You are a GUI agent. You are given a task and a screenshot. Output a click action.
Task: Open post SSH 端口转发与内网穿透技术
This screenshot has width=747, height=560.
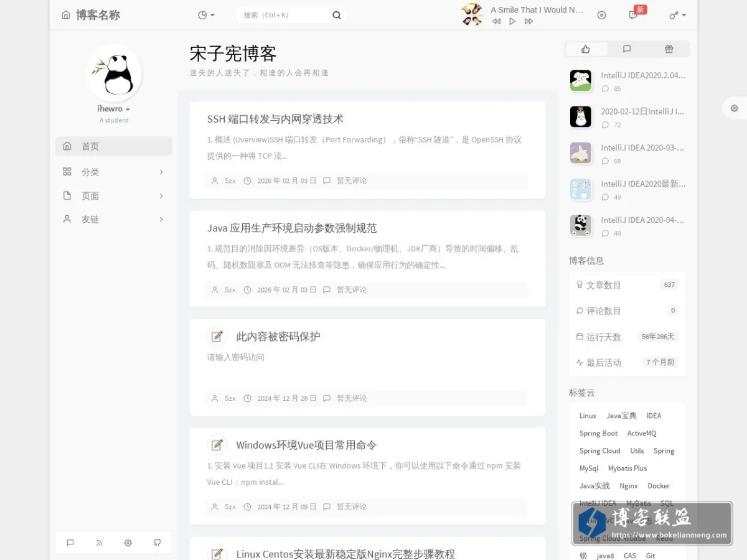coord(275,119)
